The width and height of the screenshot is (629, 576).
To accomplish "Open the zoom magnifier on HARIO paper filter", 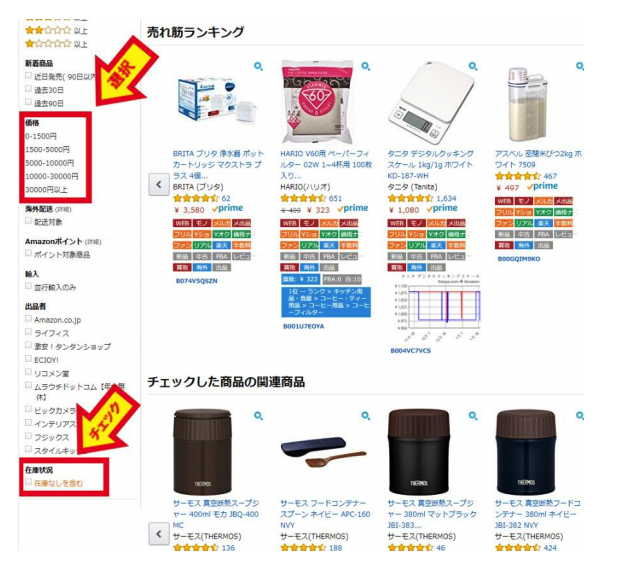I will click(x=366, y=67).
